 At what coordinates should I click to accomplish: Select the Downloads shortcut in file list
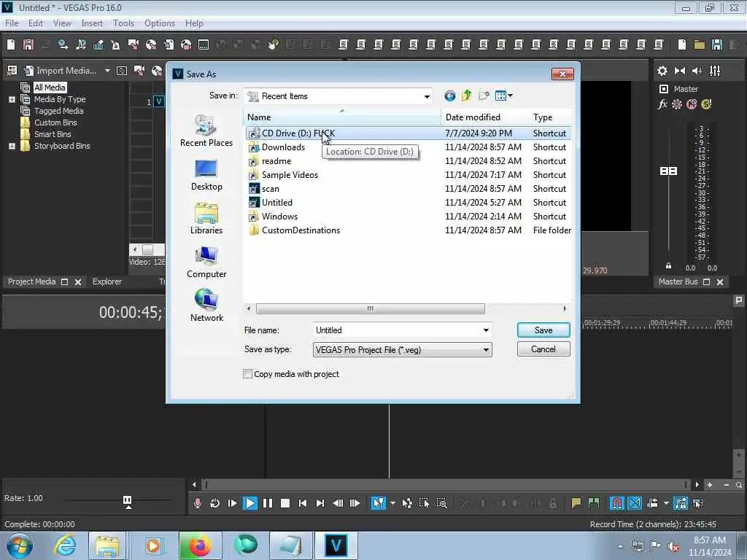coord(283,147)
